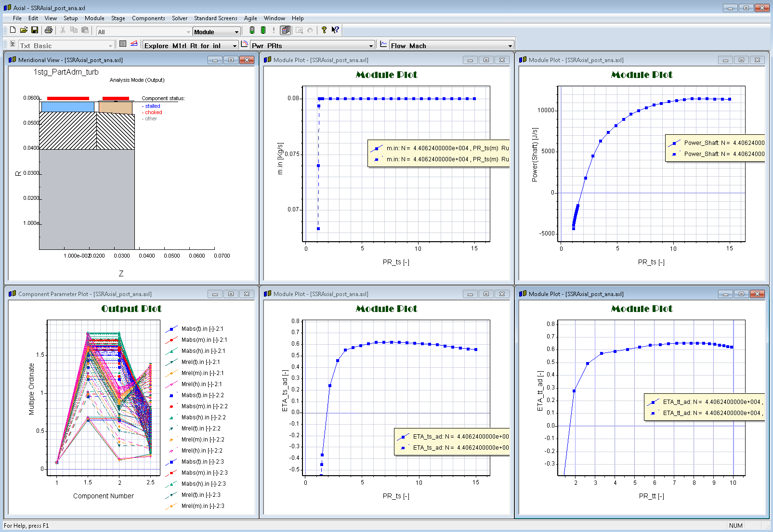Open the Explore M1rl Rt for inl dropdown
The width and height of the screenshot is (773, 532).
pyautogui.click(x=235, y=46)
